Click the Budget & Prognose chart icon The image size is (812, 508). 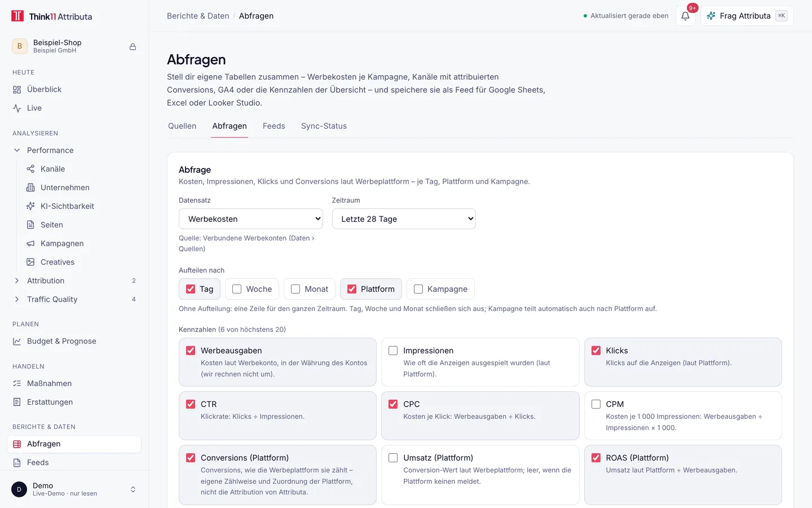(x=17, y=341)
